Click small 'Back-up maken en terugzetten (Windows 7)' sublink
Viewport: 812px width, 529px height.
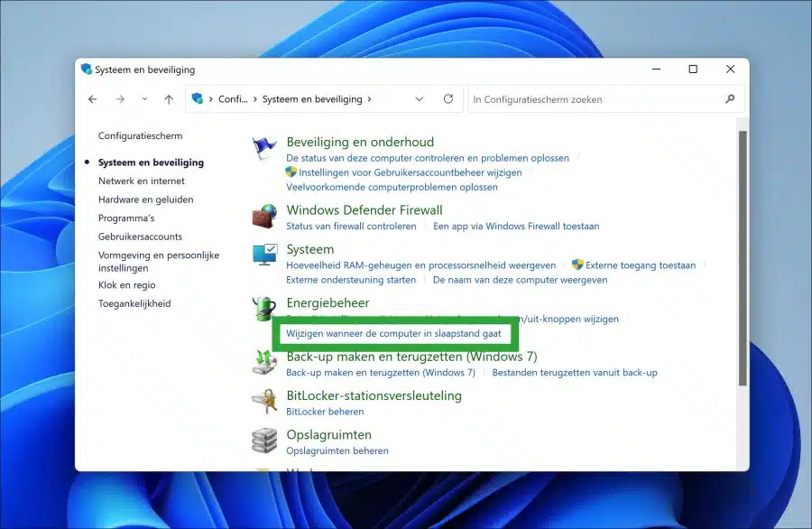point(381,373)
